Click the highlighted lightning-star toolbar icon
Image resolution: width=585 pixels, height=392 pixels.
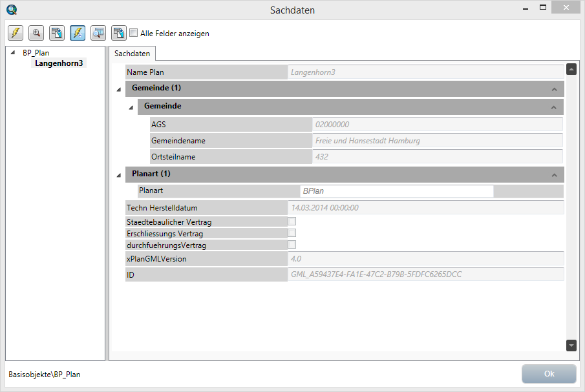(x=78, y=33)
